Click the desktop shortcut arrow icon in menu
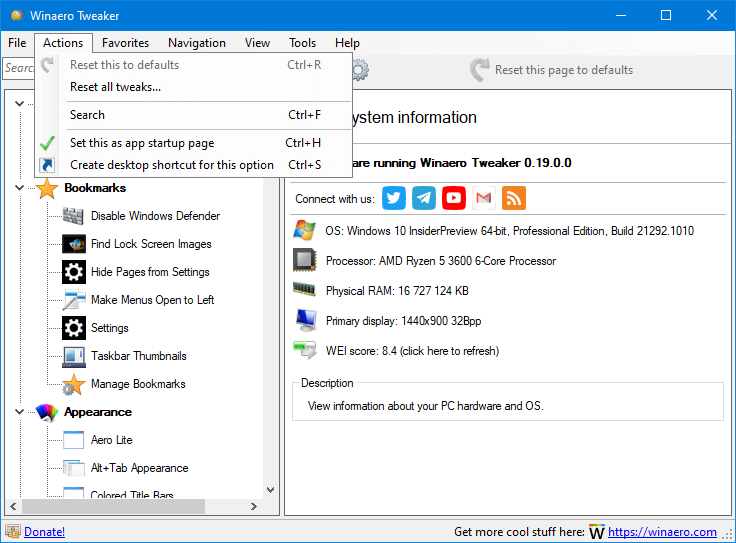736x543 pixels. pyautogui.click(x=47, y=165)
